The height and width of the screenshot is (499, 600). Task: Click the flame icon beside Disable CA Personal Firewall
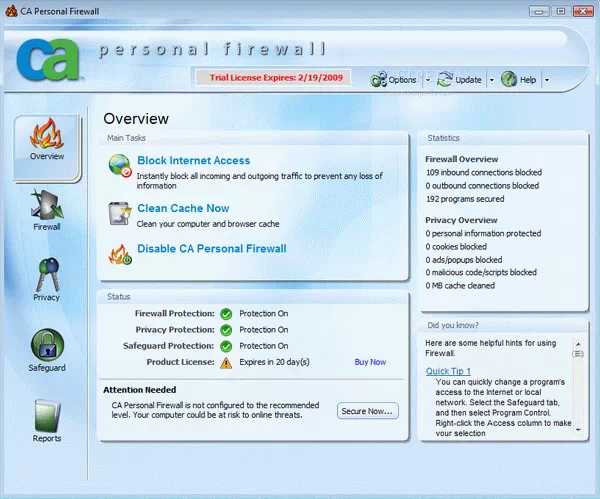120,254
